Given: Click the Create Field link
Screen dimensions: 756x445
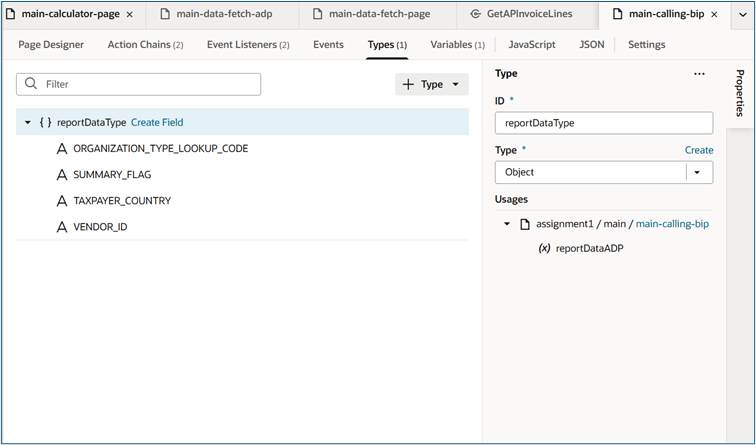Looking at the screenshot, I should click(157, 123).
